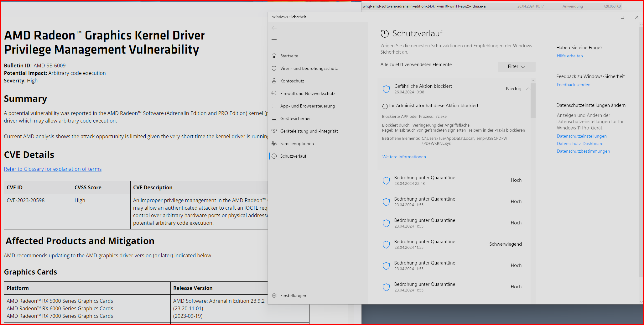Image resolution: width=644 pixels, height=325 pixels.
Task: Expand the Schwerwiegend quarantine threat entry
Action: [x=454, y=244]
